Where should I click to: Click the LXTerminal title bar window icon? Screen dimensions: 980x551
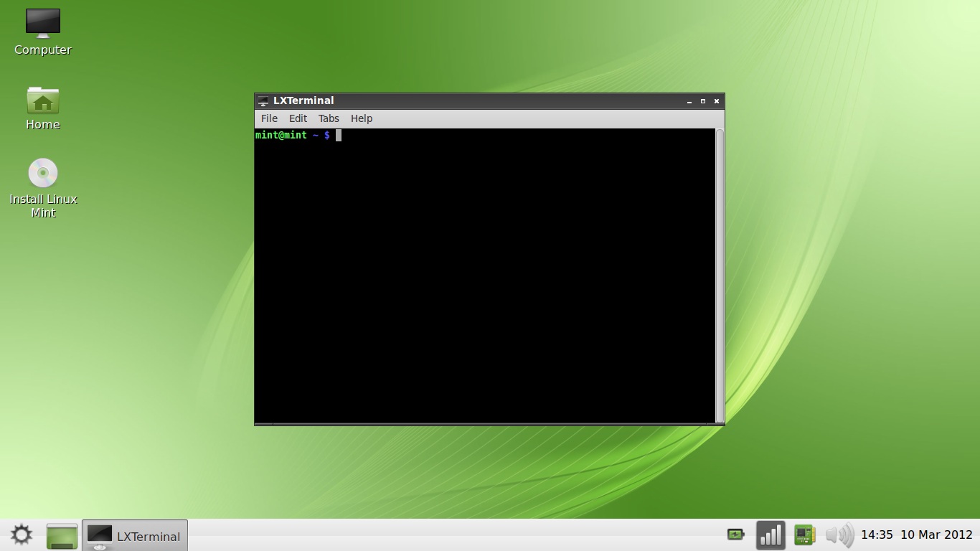point(263,101)
